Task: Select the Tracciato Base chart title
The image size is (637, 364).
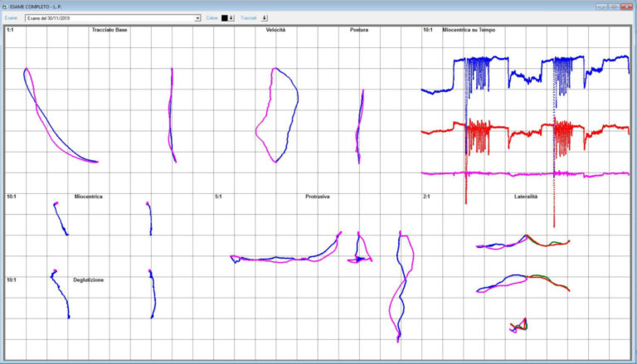Action: [x=109, y=30]
